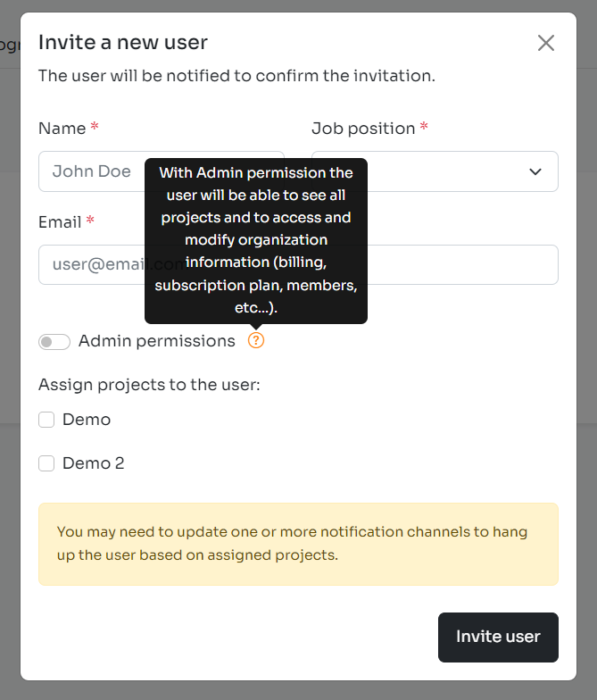Check the Demo project checkbox
The width and height of the screenshot is (597, 700).
point(46,420)
